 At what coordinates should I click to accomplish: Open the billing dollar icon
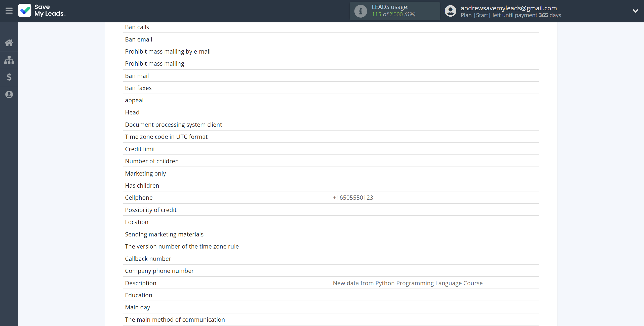9,77
